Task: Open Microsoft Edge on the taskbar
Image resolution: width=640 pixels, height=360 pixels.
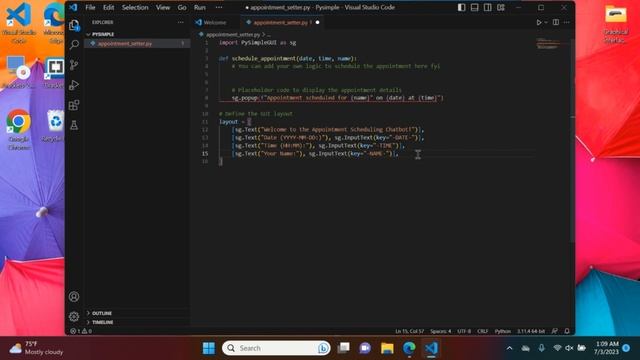Action: [409, 348]
